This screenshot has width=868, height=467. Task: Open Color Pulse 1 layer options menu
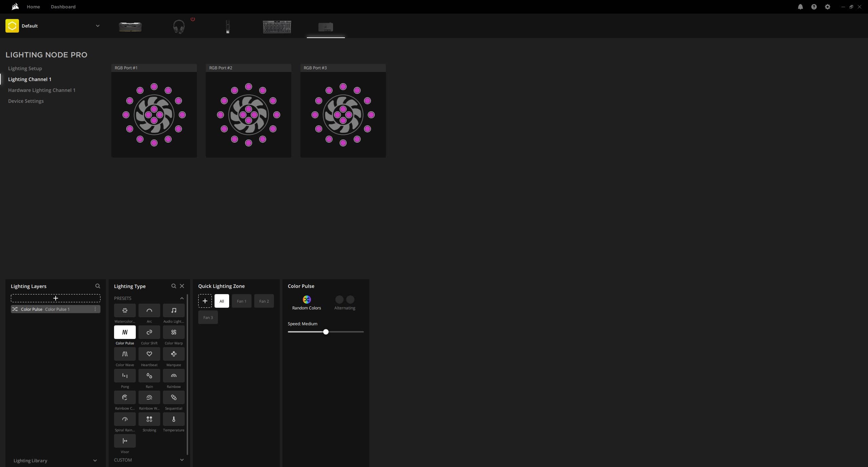point(95,309)
